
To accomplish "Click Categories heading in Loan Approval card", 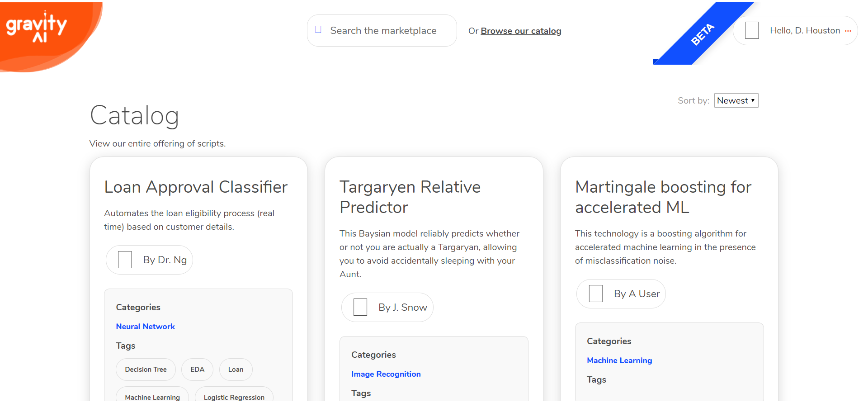I will [x=138, y=307].
